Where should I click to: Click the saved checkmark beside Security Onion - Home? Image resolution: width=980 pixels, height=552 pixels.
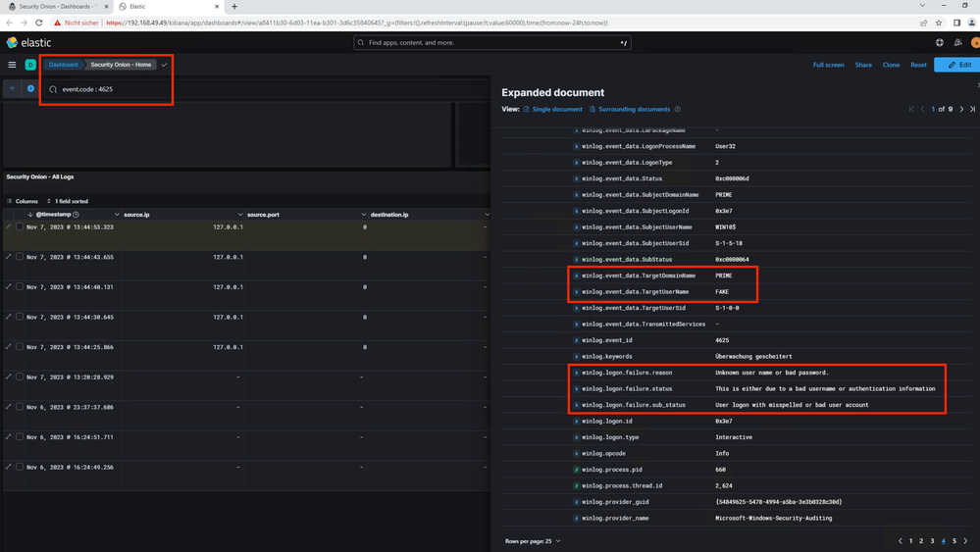coord(165,65)
